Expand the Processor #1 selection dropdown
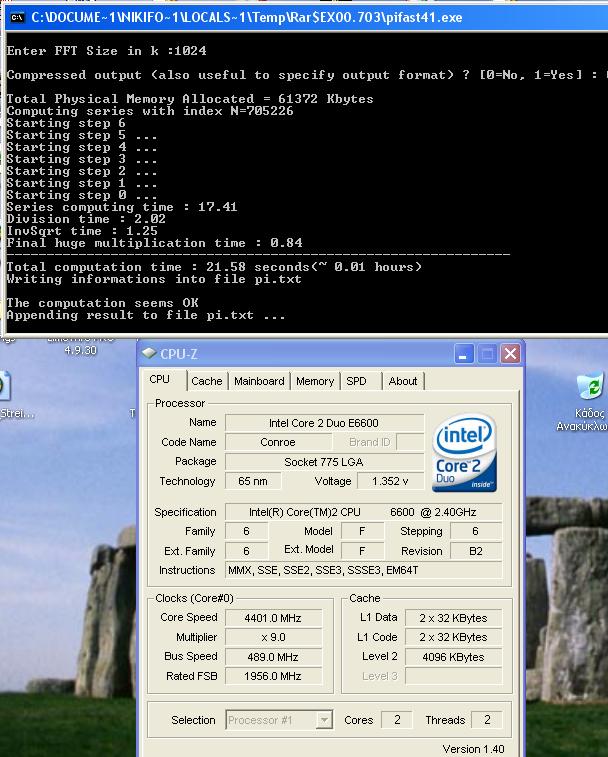The height and width of the screenshot is (757, 608). pos(324,720)
